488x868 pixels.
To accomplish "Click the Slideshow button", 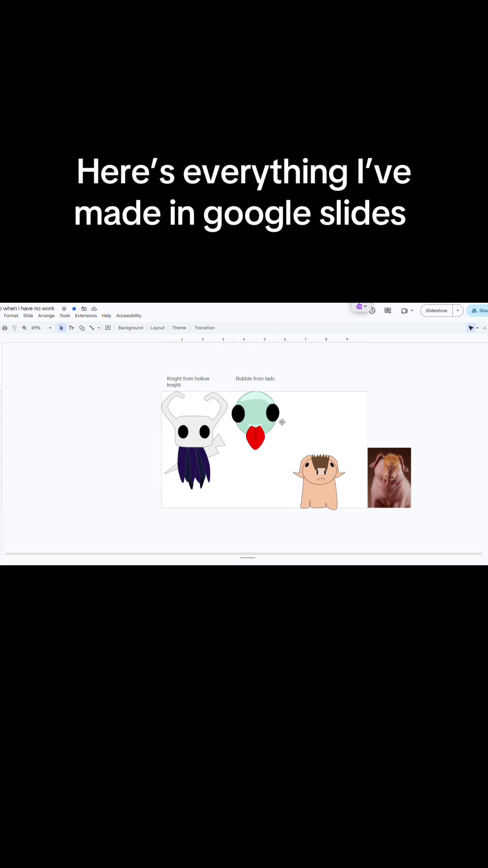I will tap(436, 311).
